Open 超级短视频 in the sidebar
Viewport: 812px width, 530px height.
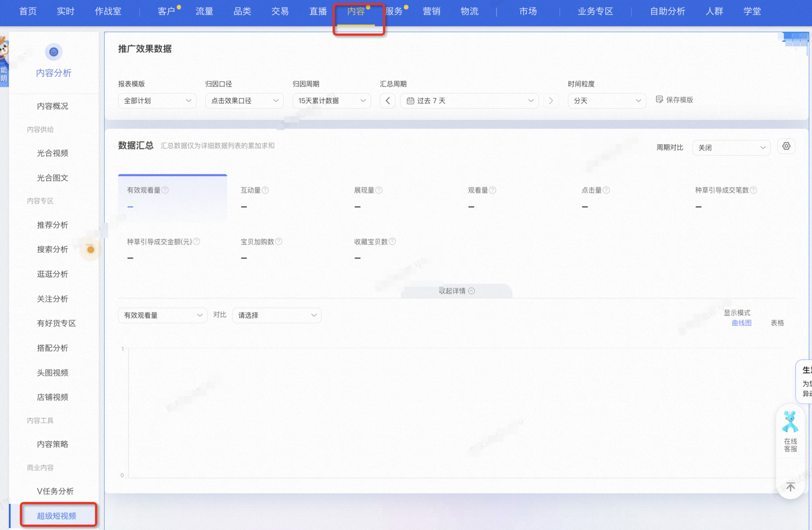click(57, 516)
